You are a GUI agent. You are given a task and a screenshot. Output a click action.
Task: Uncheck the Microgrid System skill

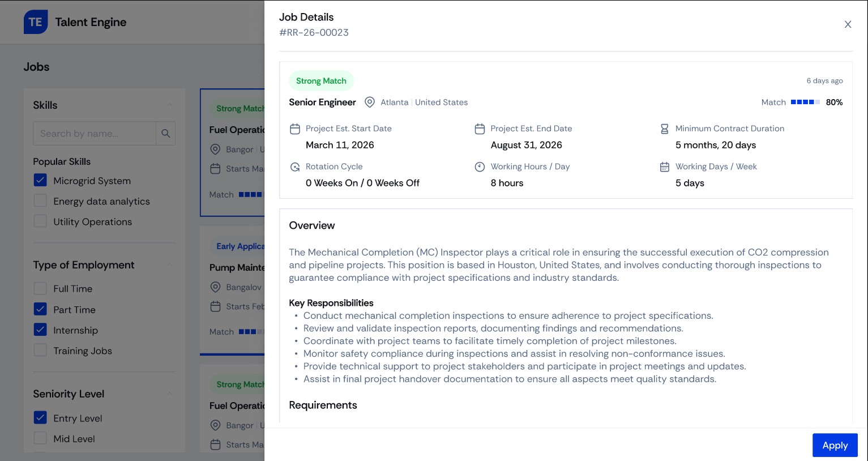point(40,180)
